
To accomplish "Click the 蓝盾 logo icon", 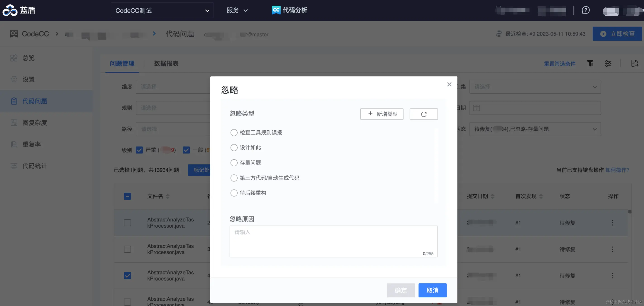I will 10,10.
